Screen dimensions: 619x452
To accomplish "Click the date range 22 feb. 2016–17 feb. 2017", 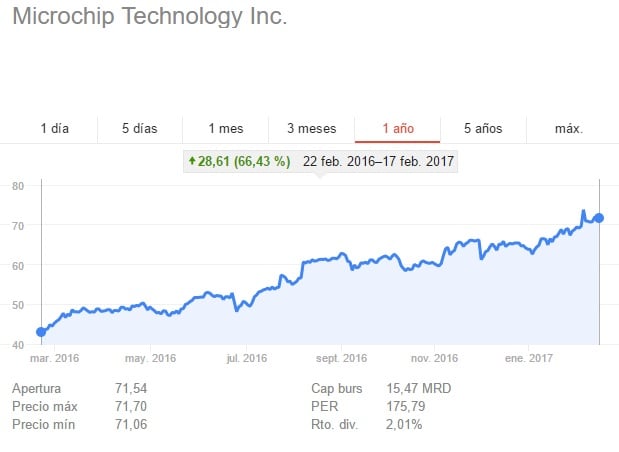I will (378, 160).
